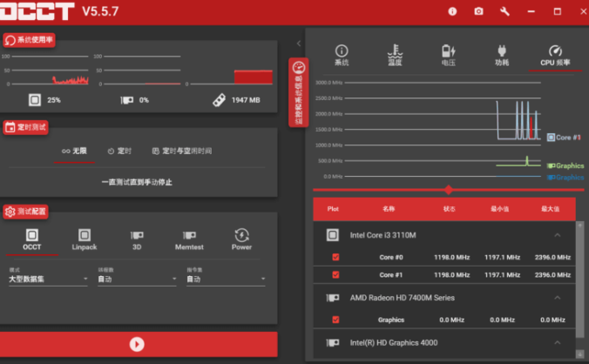Click the 系统使用率 header icon

[x=10, y=40]
